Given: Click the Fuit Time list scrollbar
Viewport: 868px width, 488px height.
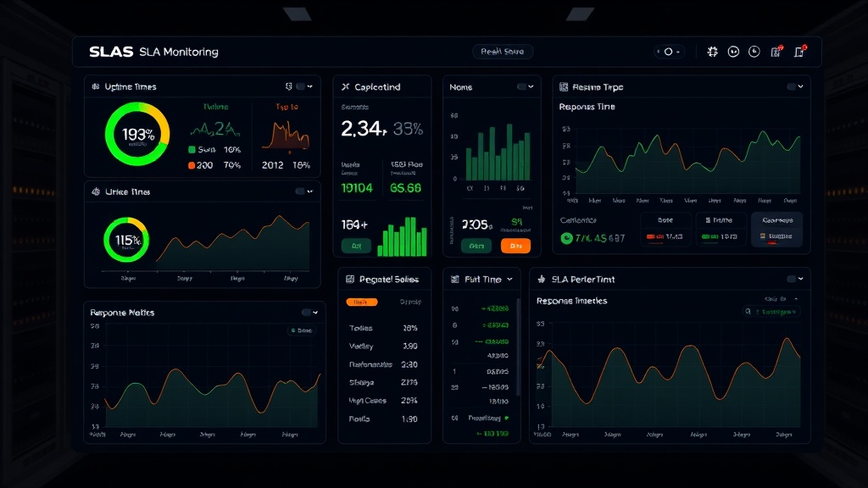Looking at the screenshot, I should [518, 347].
